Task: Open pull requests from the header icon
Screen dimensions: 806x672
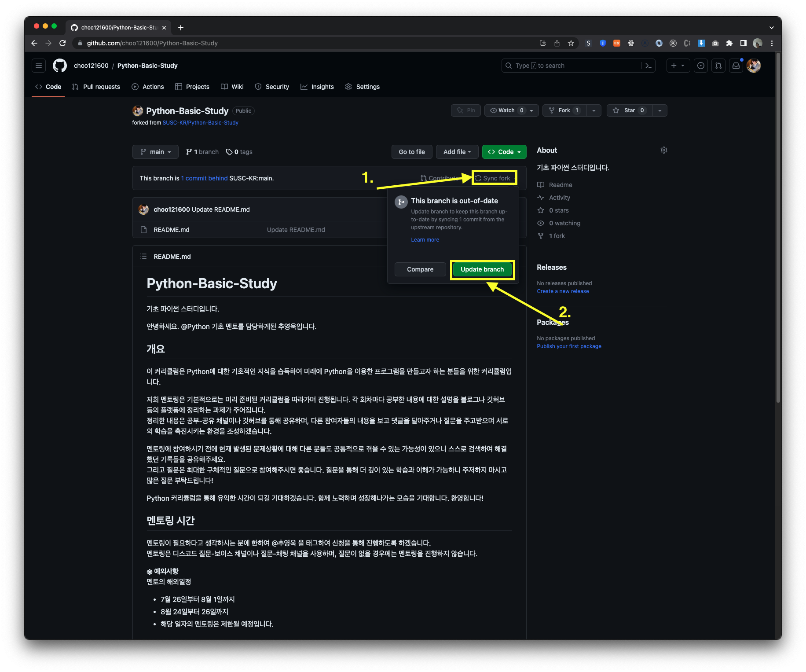Action: coord(718,65)
